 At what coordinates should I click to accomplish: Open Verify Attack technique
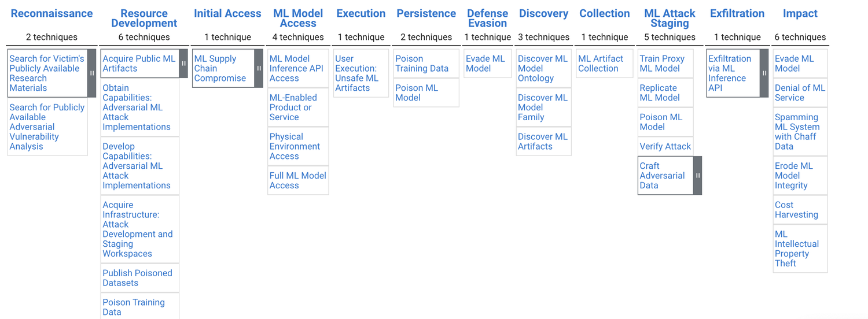[x=665, y=146]
